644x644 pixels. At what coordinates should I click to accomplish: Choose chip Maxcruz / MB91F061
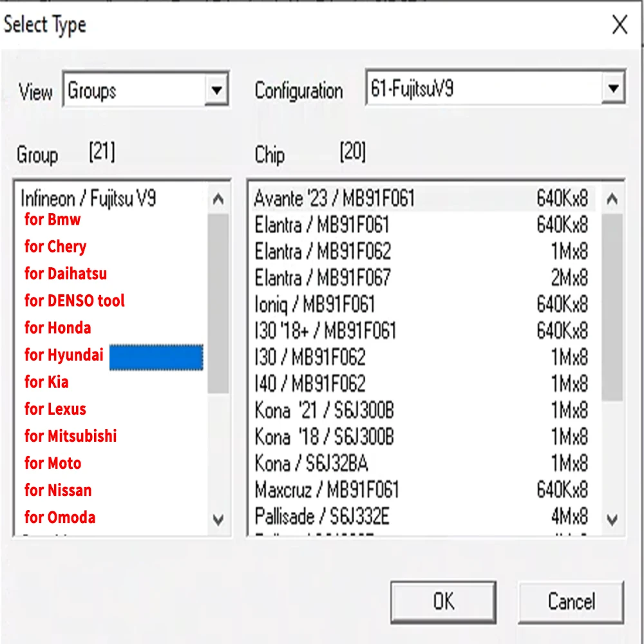click(423, 489)
